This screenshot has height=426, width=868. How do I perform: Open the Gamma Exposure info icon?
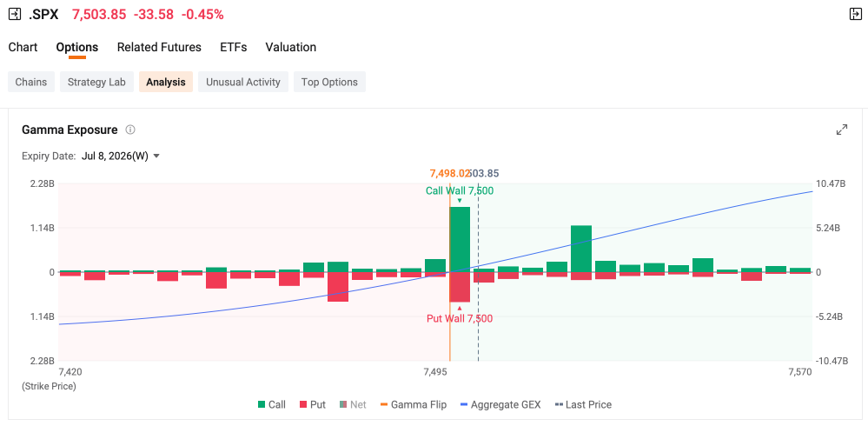tap(130, 130)
